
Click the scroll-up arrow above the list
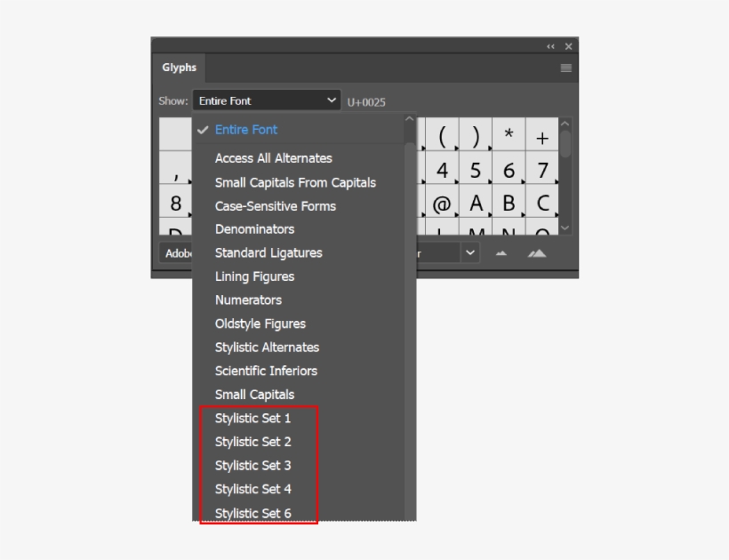(409, 116)
